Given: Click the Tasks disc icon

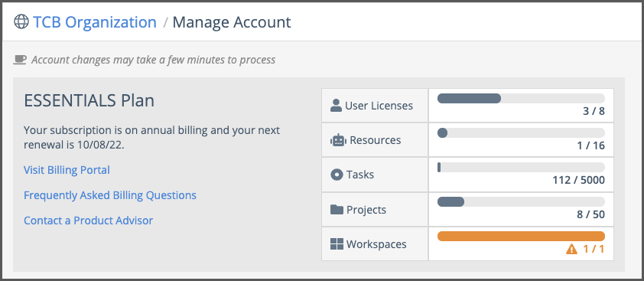Looking at the screenshot, I should 337,175.
